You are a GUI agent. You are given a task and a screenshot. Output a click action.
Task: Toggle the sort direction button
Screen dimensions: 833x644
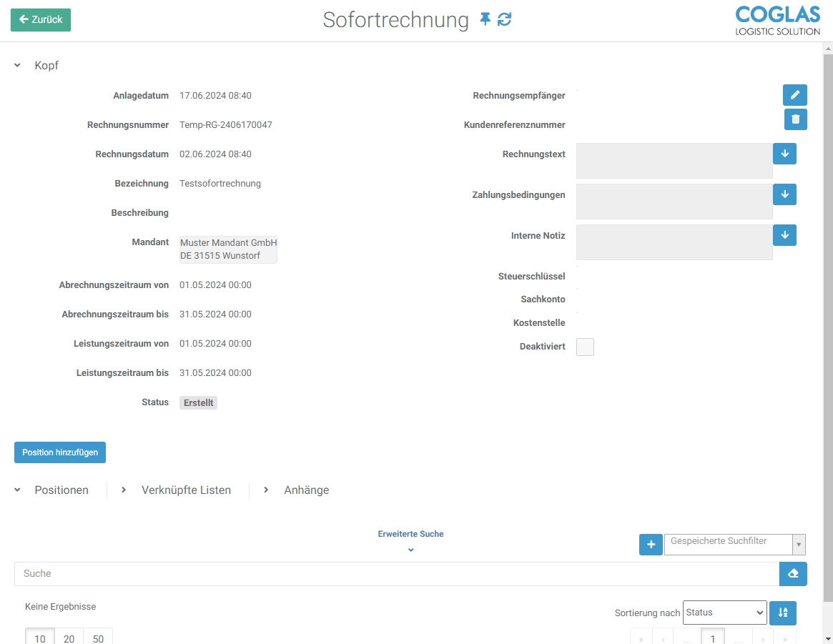coord(783,613)
